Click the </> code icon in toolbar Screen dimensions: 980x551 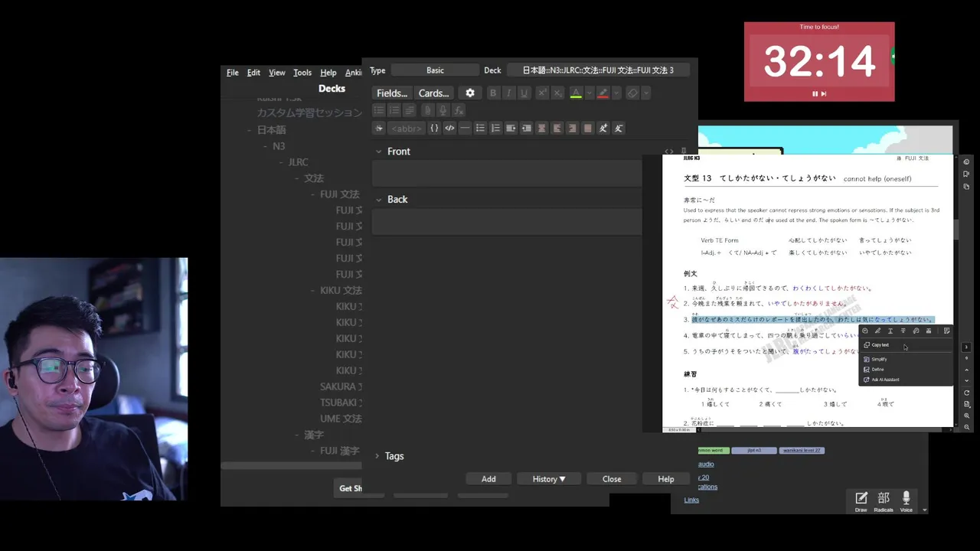pyautogui.click(x=449, y=129)
